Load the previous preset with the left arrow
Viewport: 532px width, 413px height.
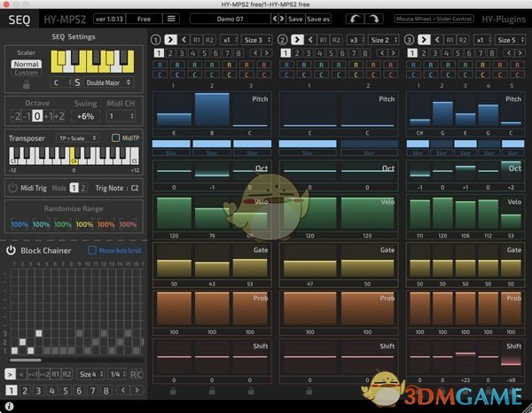pos(275,19)
